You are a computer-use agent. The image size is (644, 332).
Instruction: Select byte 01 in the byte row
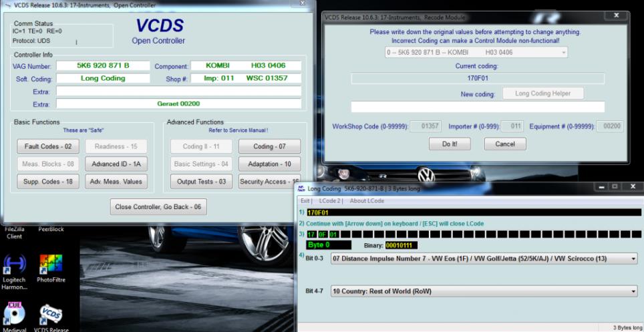click(334, 234)
